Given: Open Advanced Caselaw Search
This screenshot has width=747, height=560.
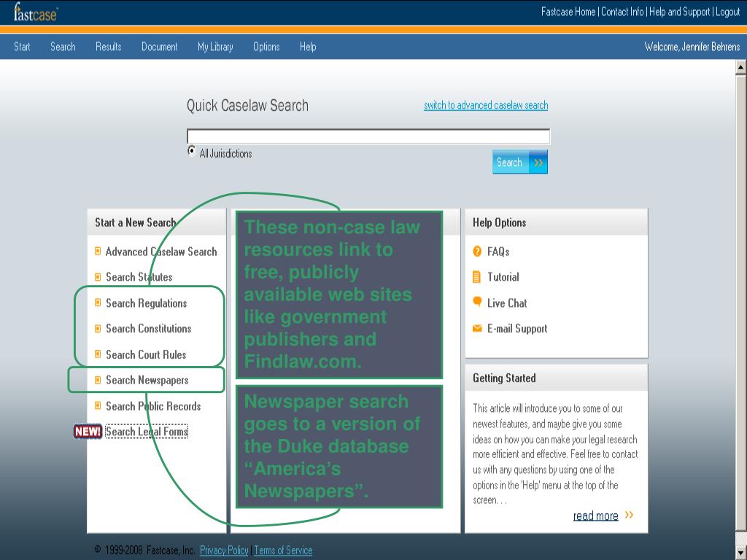Looking at the screenshot, I should pyautogui.click(x=161, y=252).
